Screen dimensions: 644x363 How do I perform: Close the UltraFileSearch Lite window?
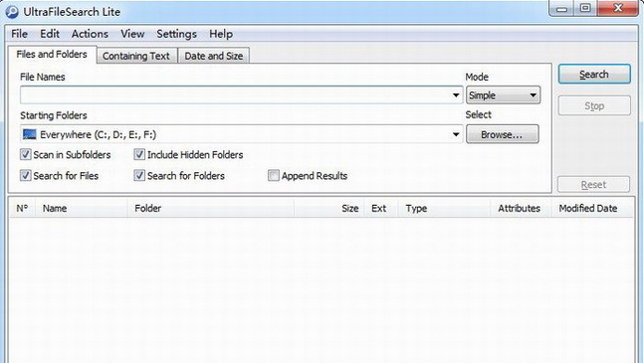pyautogui.click(x=618, y=8)
